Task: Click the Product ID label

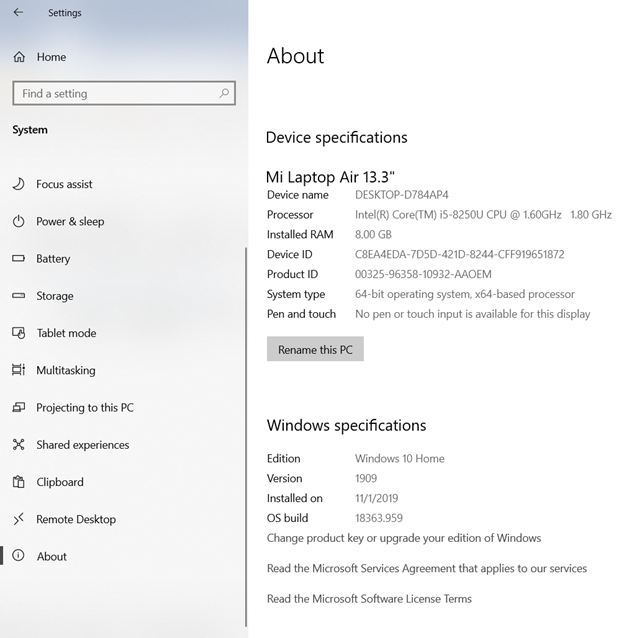Action: click(x=292, y=275)
